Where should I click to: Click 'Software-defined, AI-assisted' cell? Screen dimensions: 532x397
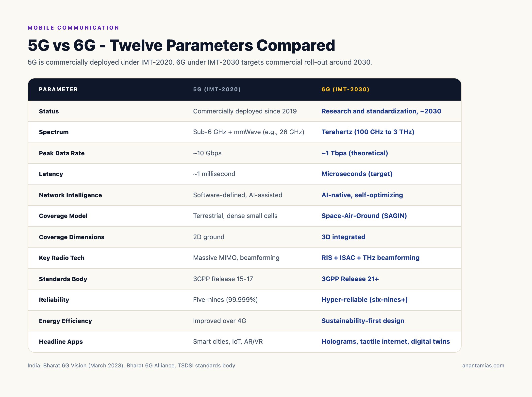click(x=238, y=195)
